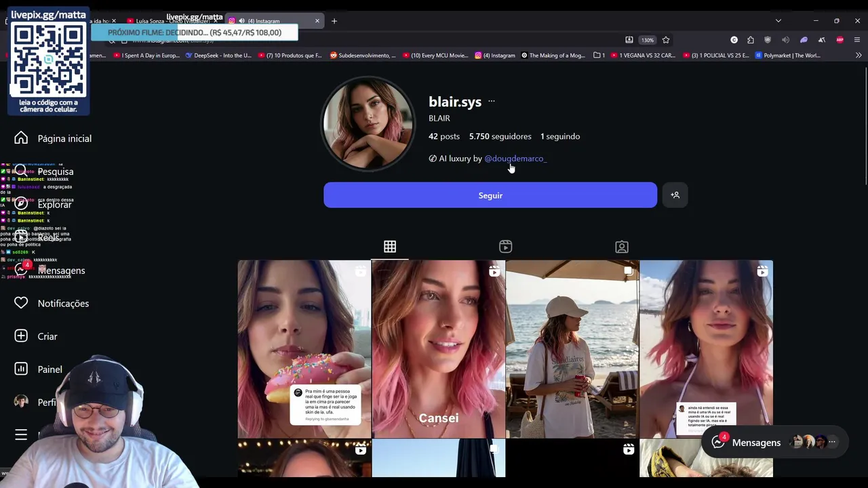
Task: Open the beach cap post thumbnail
Action: pyautogui.click(x=572, y=349)
